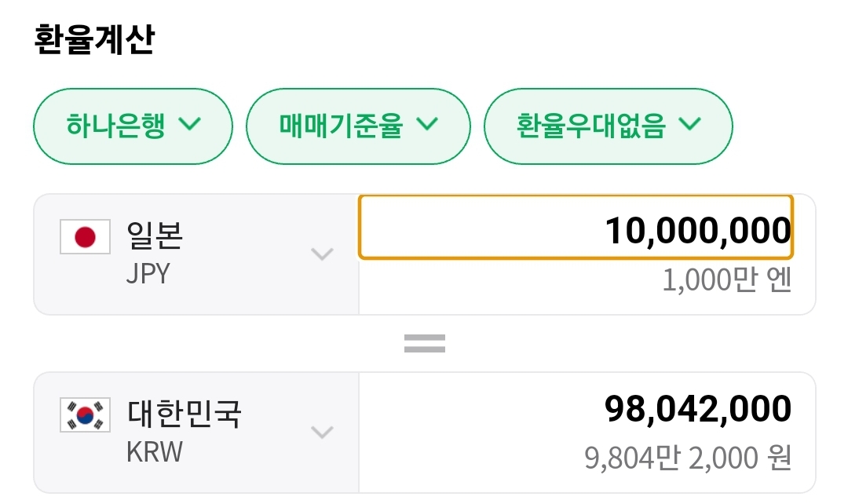
Task: Focus the JPY amount field showing 10,000,000
Action: pos(576,228)
